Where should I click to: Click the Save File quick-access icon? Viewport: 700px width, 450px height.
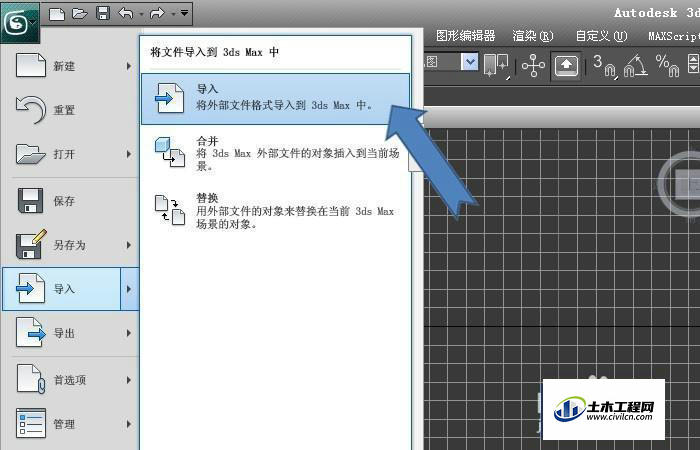tap(103, 13)
